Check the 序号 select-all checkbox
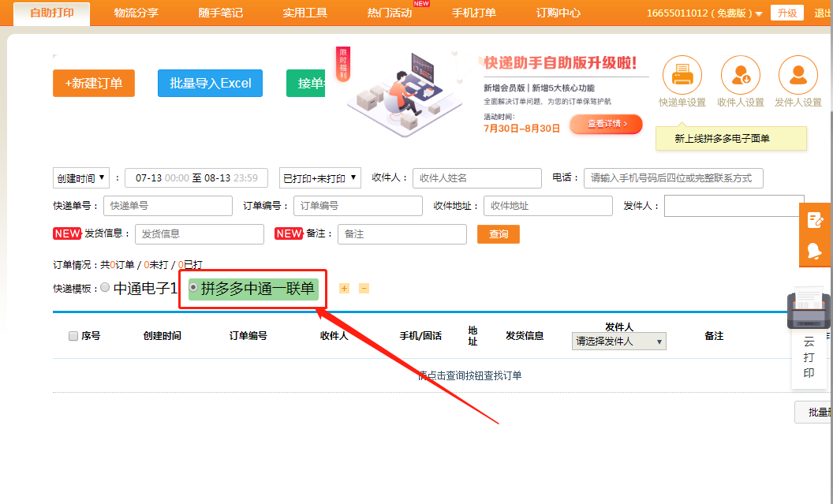This screenshot has height=504, width=833. tap(73, 336)
